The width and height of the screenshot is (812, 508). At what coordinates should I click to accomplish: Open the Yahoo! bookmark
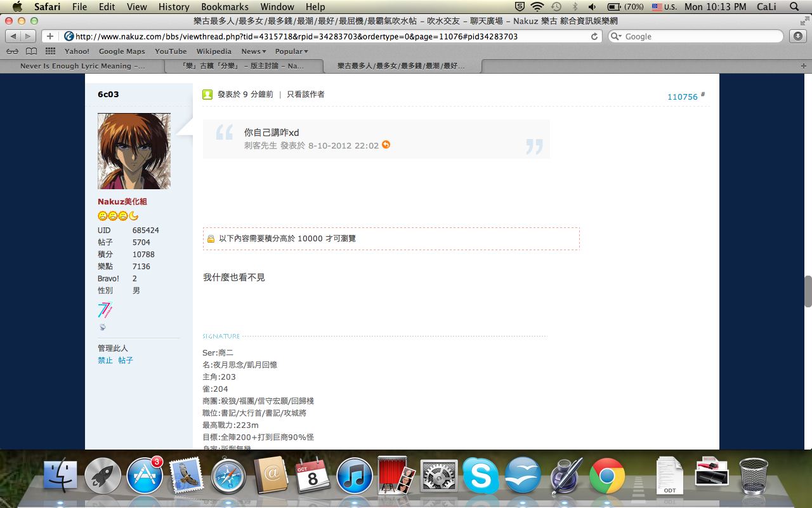[x=77, y=51]
